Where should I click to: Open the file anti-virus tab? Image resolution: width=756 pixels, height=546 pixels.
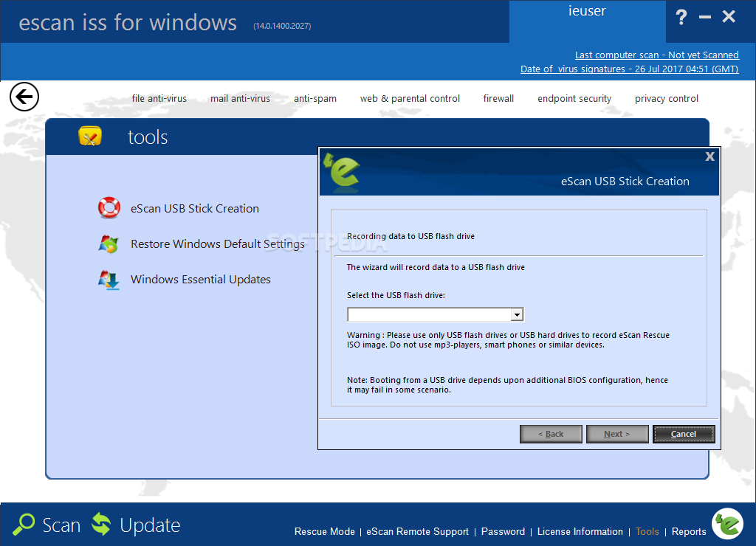click(x=159, y=98)
